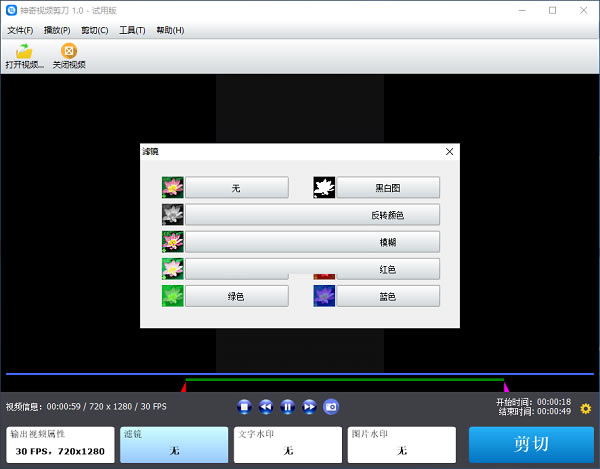Select the 红色 red filter
The width and height of the screenshot is (600, 469).
(x=388, y=269)
